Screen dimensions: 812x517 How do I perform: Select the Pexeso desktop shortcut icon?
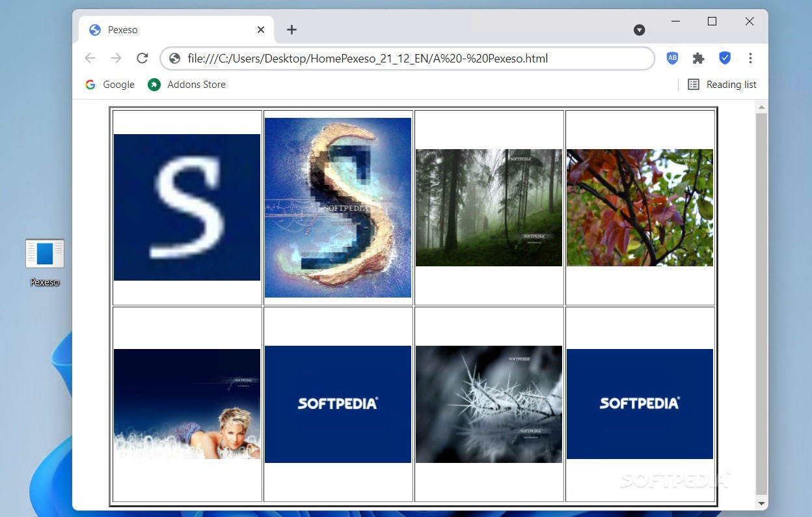point(45,262)
